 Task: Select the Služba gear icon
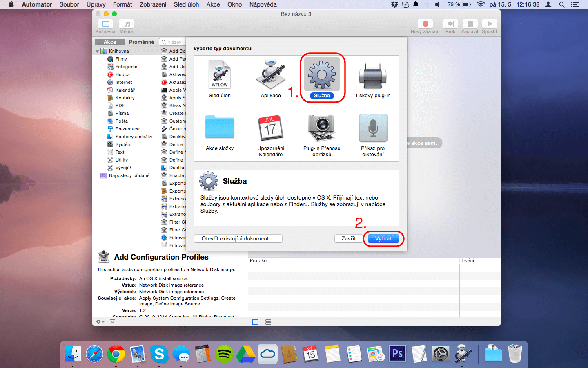322,75
